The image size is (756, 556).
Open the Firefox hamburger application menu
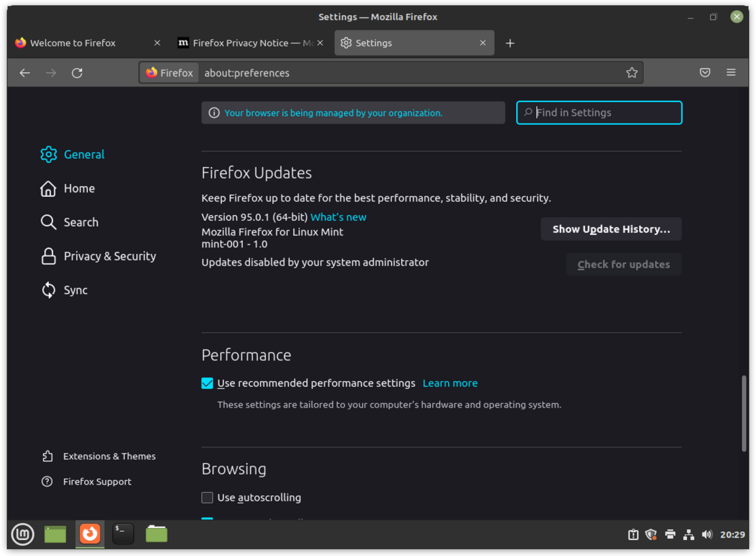pos(731,73)
